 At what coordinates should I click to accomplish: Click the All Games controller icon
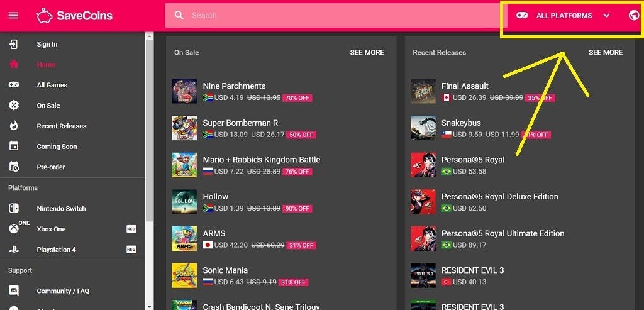14,85
